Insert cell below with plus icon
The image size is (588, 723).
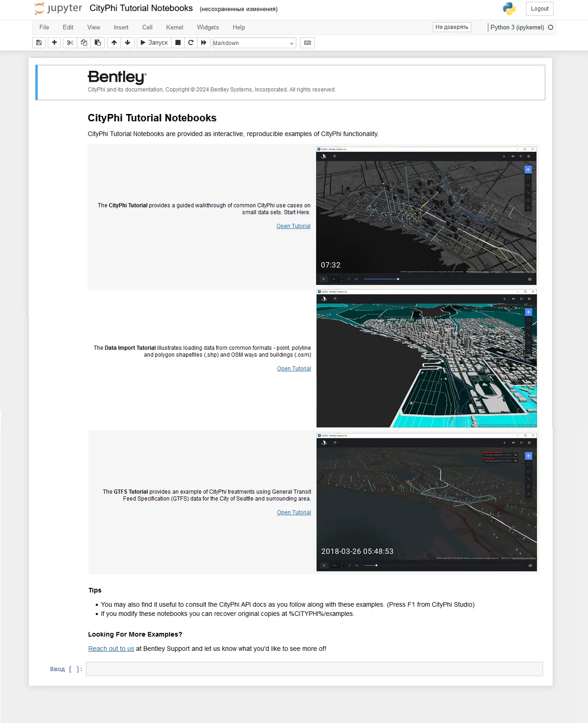coord(54,43)
